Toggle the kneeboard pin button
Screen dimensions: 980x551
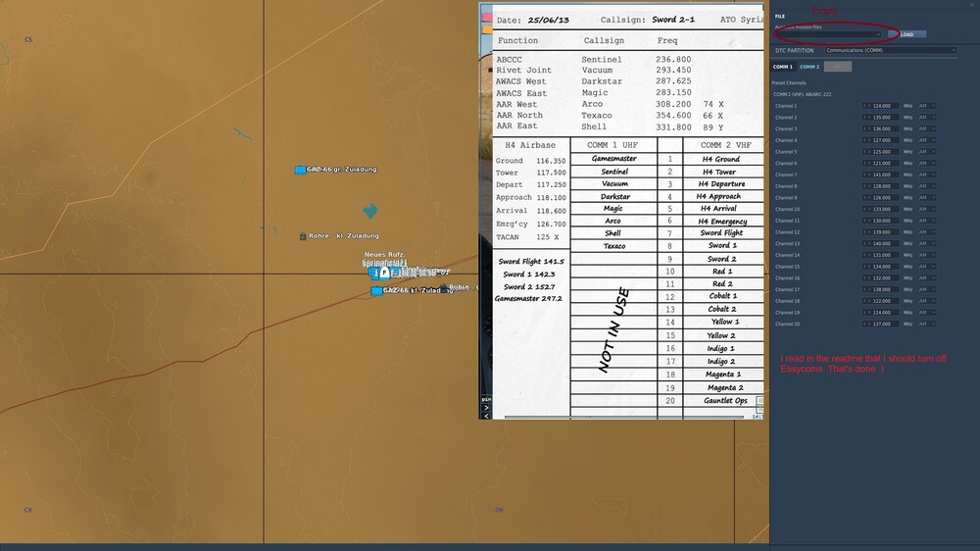[x=486, y=399]
